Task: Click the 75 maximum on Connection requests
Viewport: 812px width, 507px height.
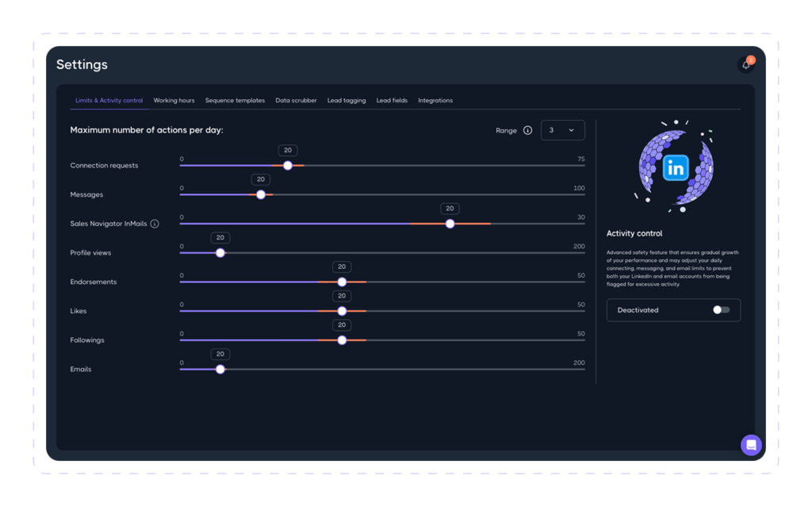Action: (581, 159)
